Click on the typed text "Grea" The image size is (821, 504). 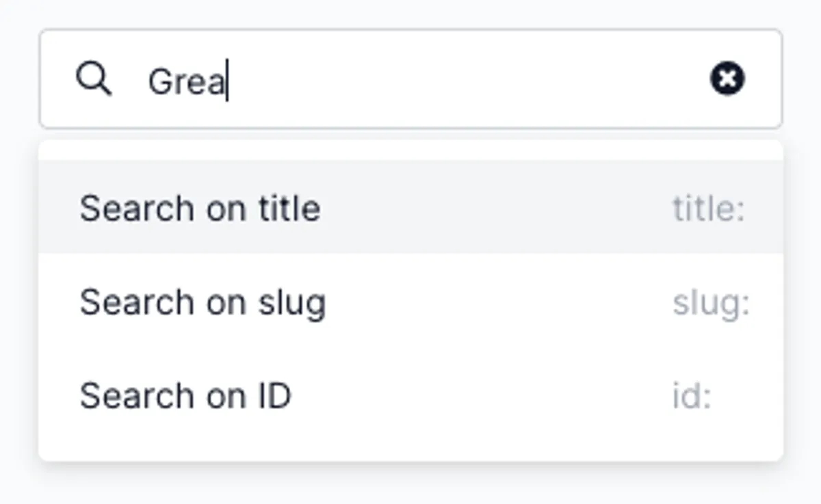[x=185, y=81]
